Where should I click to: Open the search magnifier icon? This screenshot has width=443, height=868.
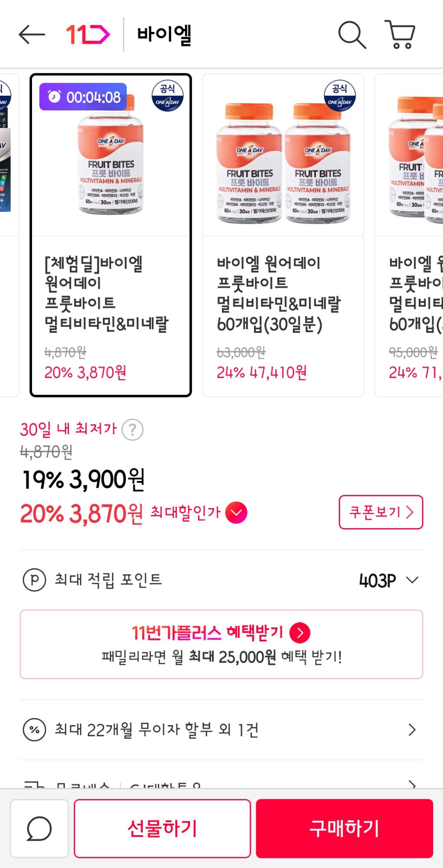tap(352, 35)
